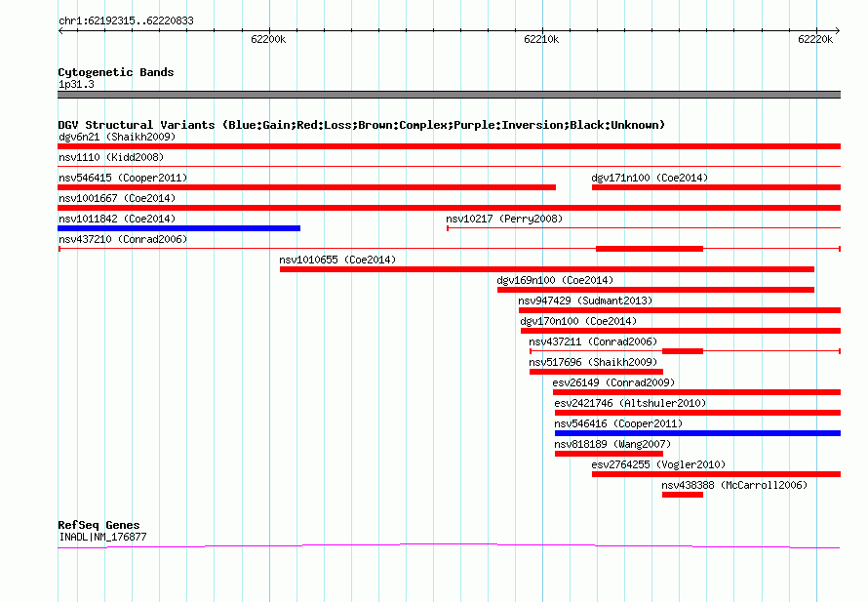868x602 pixels.
Task: Click the red bar of dgv171n100
Action: pyautogui.click(x=716, y=187)
